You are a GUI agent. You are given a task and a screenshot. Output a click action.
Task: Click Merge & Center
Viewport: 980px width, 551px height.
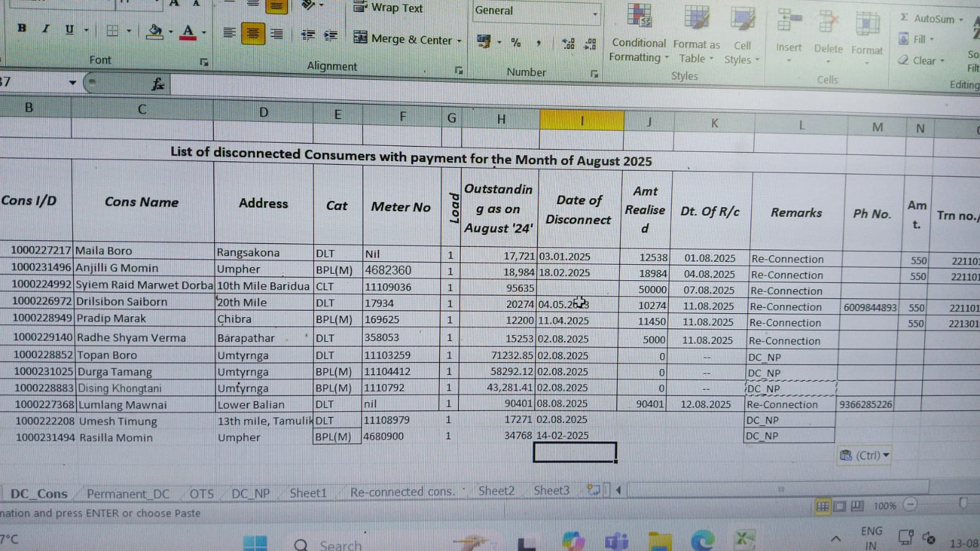tap(403, 39)
